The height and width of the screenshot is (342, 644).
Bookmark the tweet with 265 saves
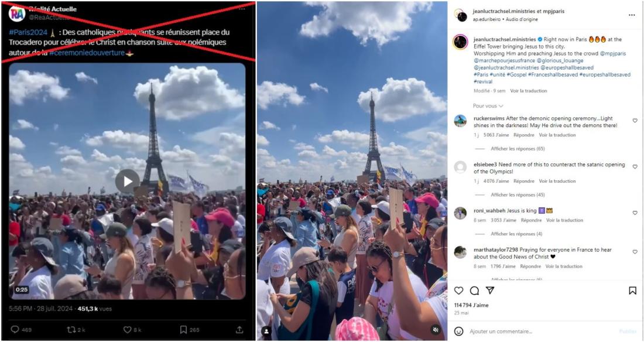point(183,330)
